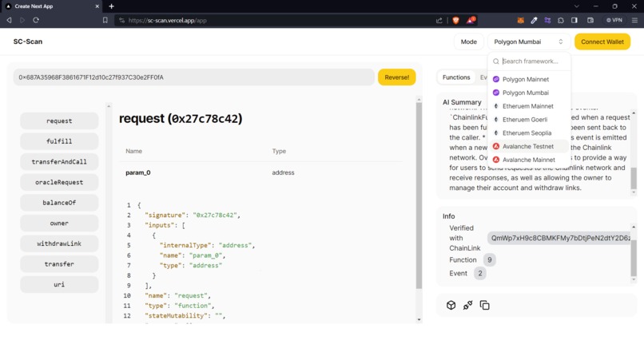Screen dimensions: 644x340
Task: Click the VPN button in toolbar
Action: [614, 20]
